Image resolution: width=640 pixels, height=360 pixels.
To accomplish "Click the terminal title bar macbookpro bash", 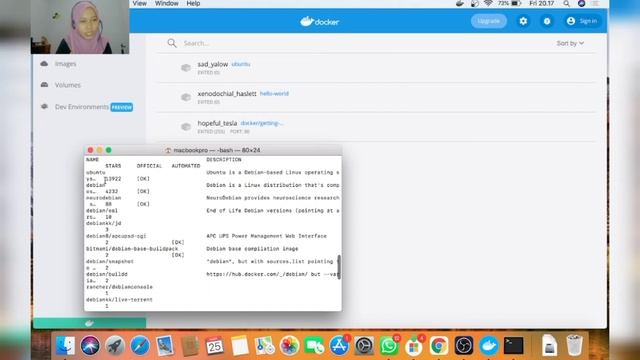I will [213, 150].
